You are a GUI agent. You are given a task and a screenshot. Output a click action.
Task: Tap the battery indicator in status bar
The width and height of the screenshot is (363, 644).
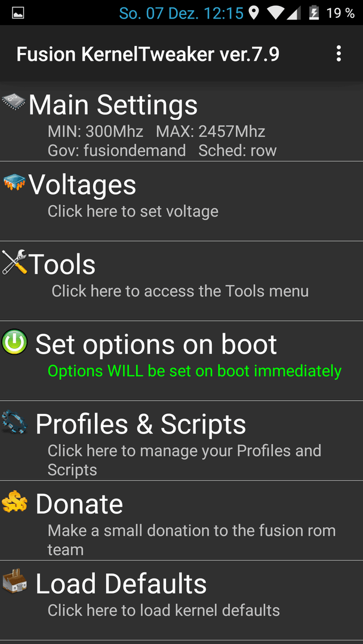[x=314, y=13]
